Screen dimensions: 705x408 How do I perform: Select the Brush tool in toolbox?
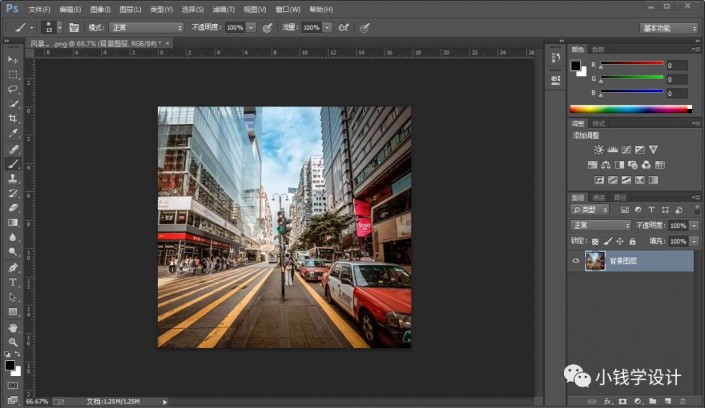[13, 164]
